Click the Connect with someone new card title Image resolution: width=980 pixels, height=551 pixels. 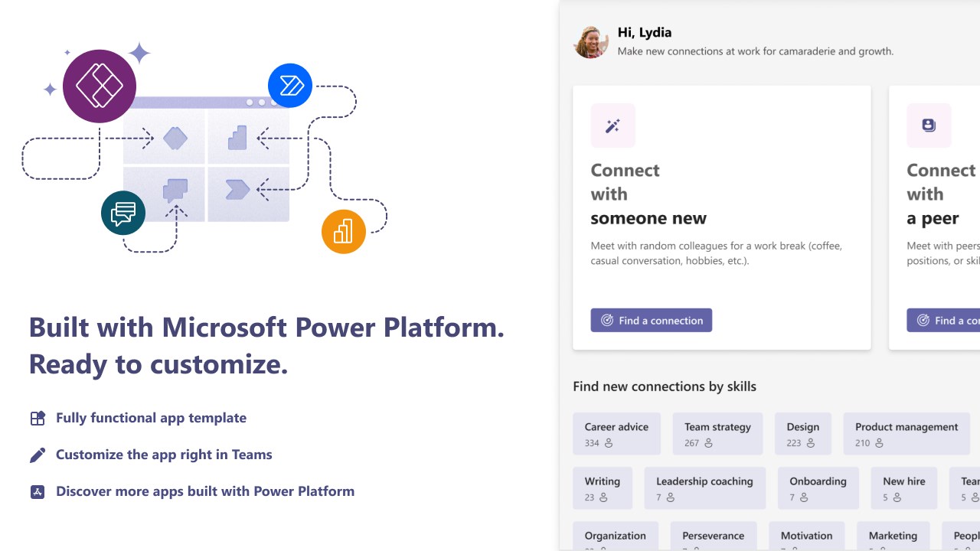tap(648, 194)
